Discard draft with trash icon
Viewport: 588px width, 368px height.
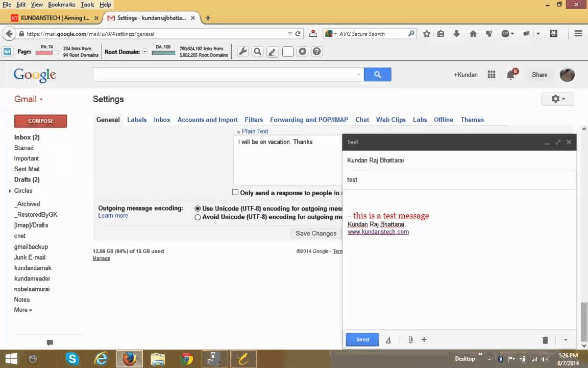545,340
